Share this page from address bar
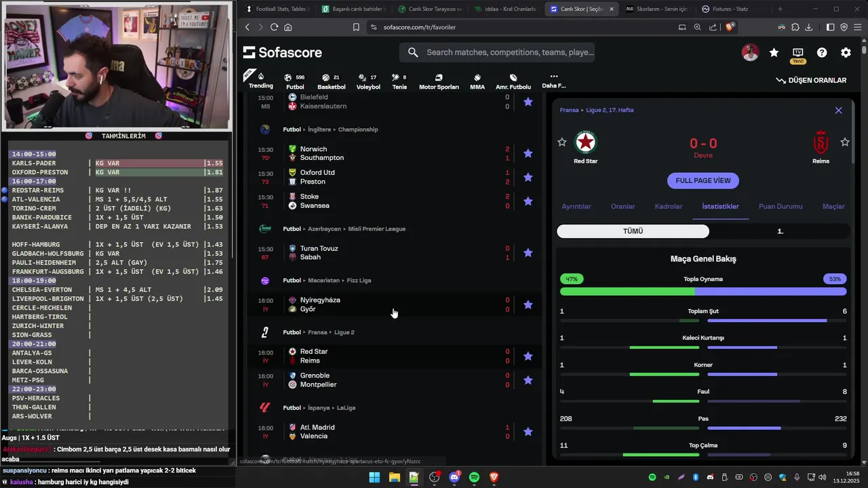The width and height of the screenshot is (868, 488). [713, 27]
